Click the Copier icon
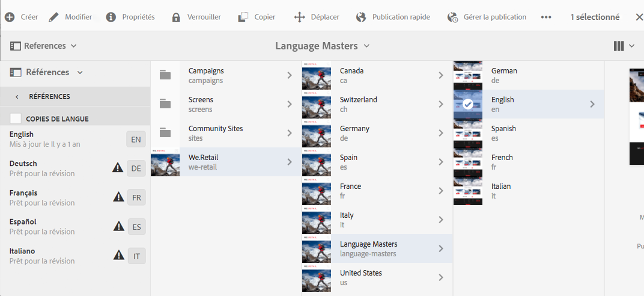Image resolution: width=644 pixels, height=296 pixels. [x=243, y=17]
